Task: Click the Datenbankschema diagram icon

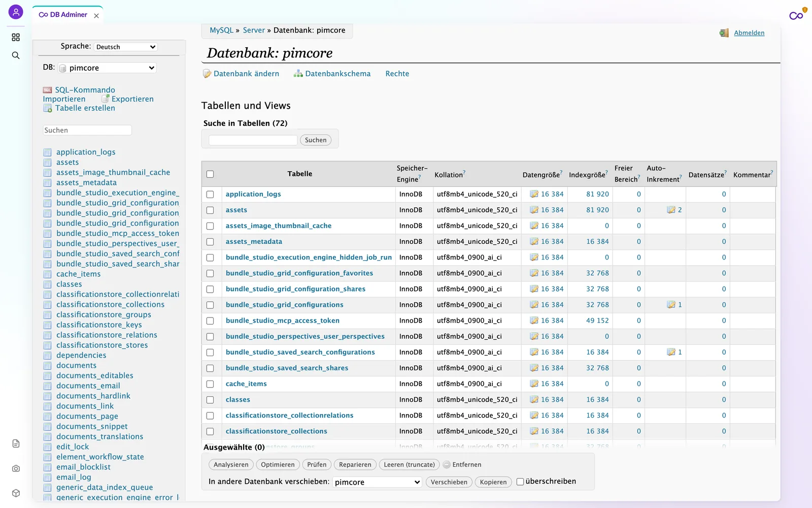Action: pyautogui.click(x=298, y=74)
